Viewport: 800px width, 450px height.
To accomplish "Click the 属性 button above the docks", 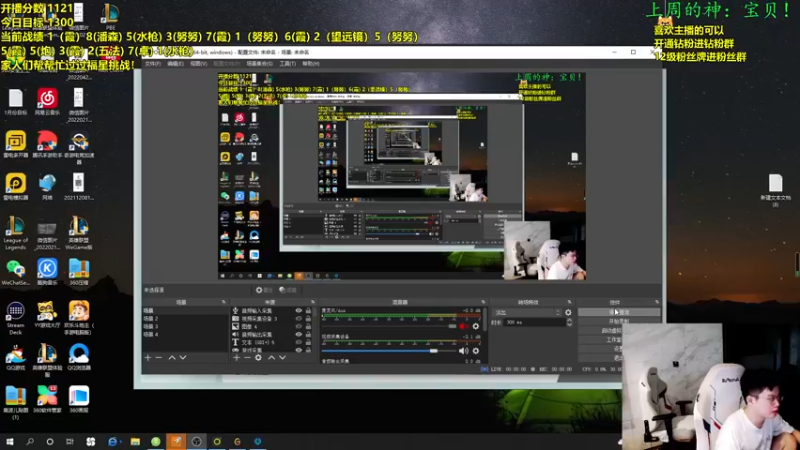I will [264, 290].
